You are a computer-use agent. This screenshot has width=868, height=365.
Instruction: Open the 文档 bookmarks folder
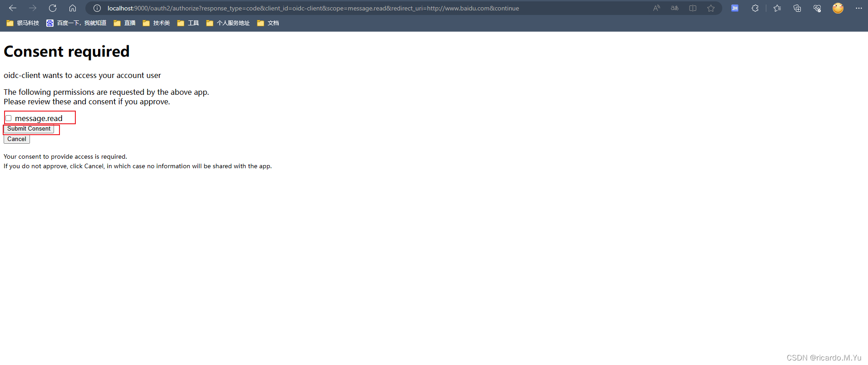coord(268,23)
